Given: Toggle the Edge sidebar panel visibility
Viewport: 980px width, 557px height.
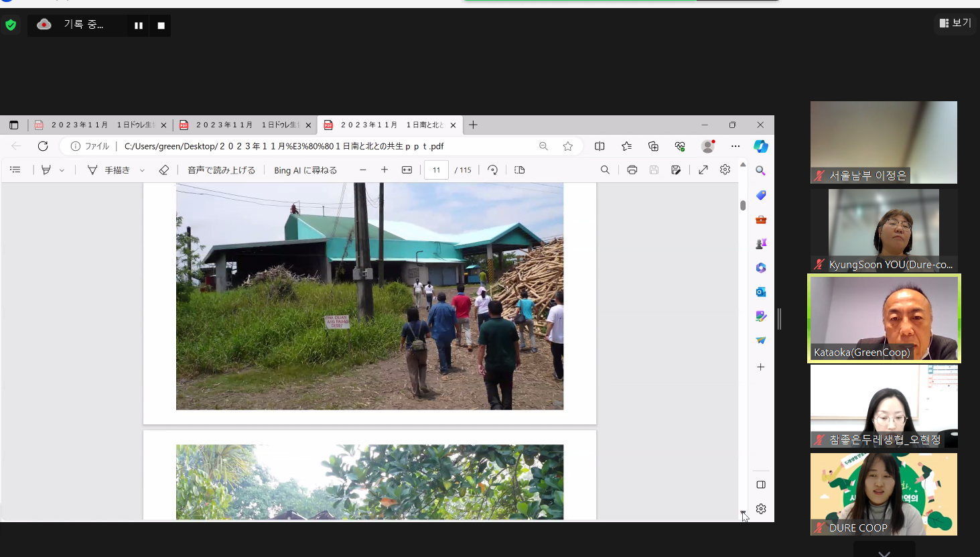Looking at the screenshot, I should [761, 485].
